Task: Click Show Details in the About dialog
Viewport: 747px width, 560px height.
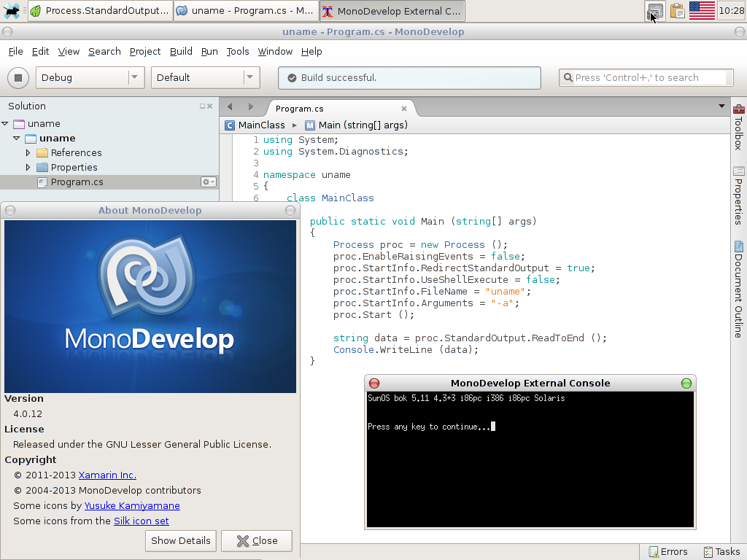Action: (x=181, y=541)
